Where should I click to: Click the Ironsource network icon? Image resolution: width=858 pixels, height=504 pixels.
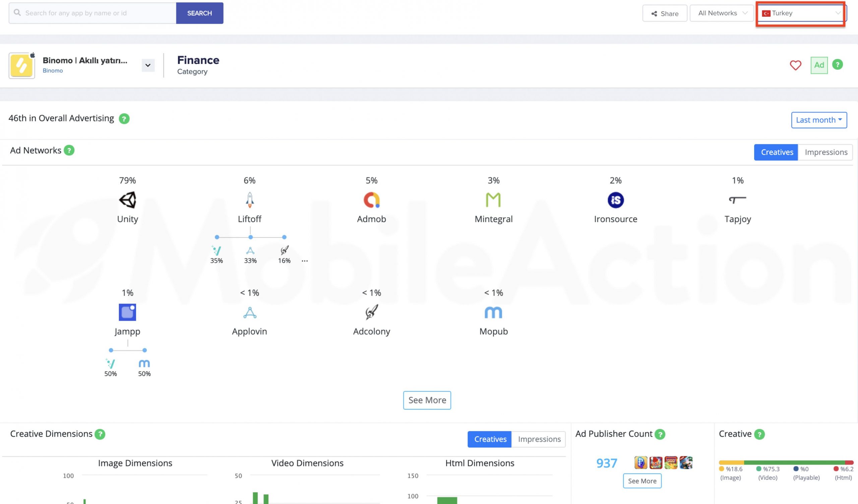(x=616, y=200)
